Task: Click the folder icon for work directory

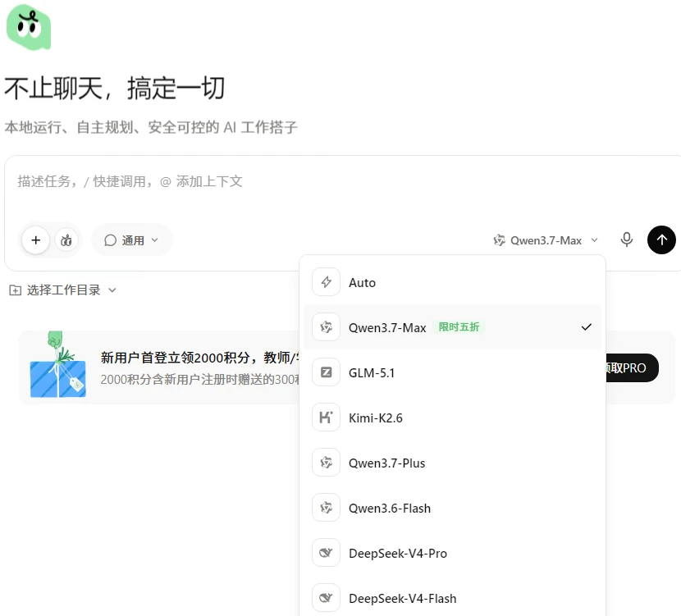Action: (x=16, y=290)
